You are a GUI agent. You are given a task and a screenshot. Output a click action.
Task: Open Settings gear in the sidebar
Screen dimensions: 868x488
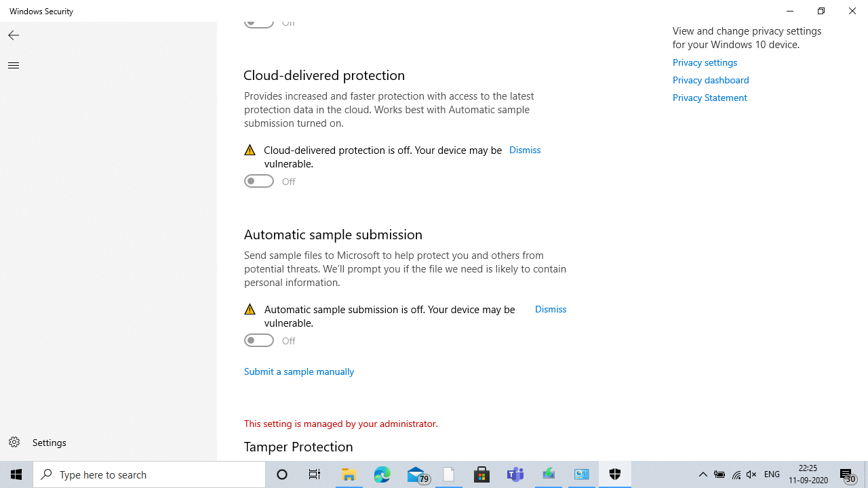pos(14,443)
